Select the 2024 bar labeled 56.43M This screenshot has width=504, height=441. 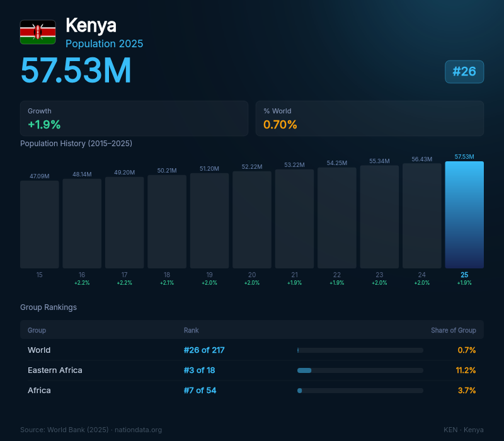coord(421,215)
